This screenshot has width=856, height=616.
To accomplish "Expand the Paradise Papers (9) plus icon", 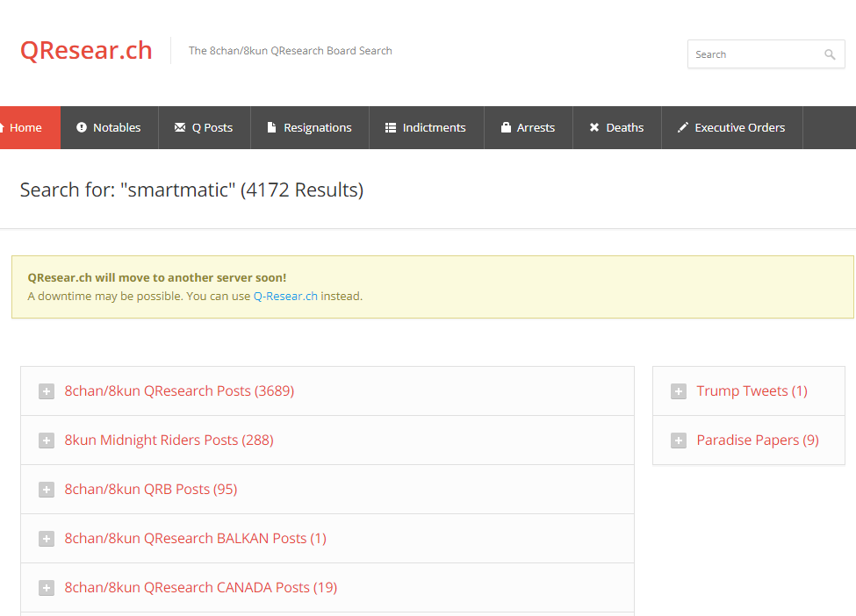I will click(x=679, y=441).
